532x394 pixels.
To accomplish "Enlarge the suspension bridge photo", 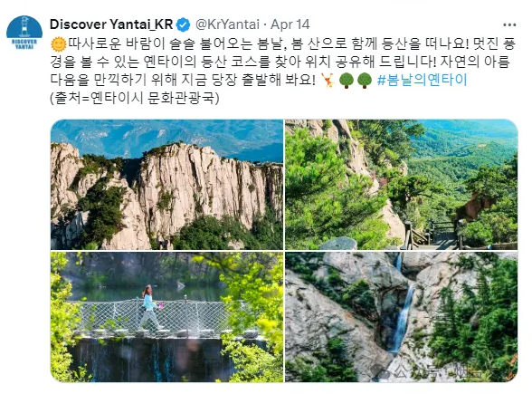I will click(x=166, y=317).
